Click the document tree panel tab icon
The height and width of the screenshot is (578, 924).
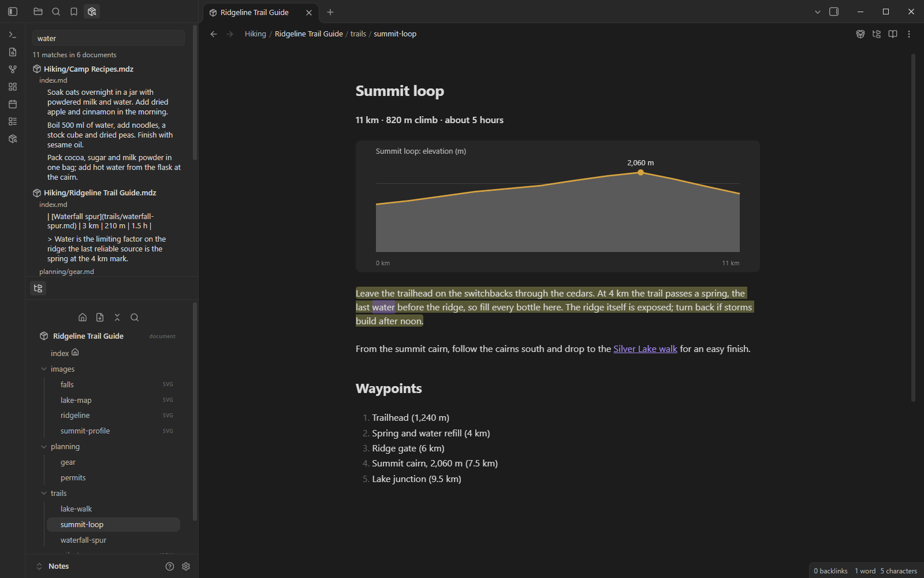(x=38, y=288)
